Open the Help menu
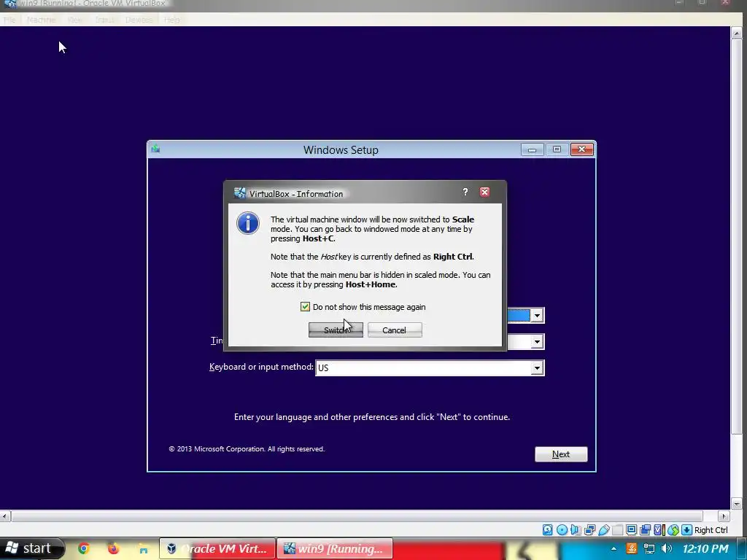This screenshot has height=560, width=747. pyautogui.click(x=172, y=20)
